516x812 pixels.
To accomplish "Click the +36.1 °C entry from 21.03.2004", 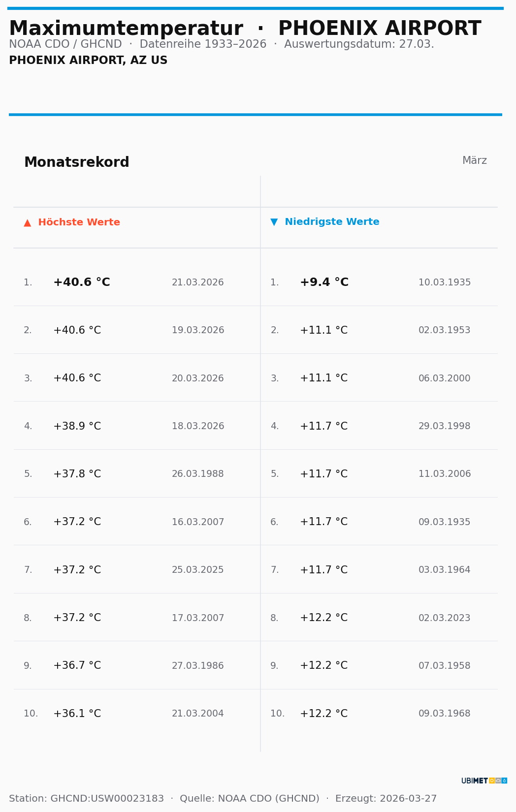I will pos(77,714).
